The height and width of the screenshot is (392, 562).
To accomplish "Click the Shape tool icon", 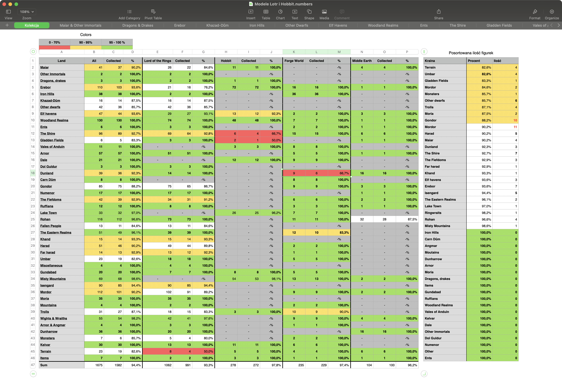I will (x=309, y=11).
